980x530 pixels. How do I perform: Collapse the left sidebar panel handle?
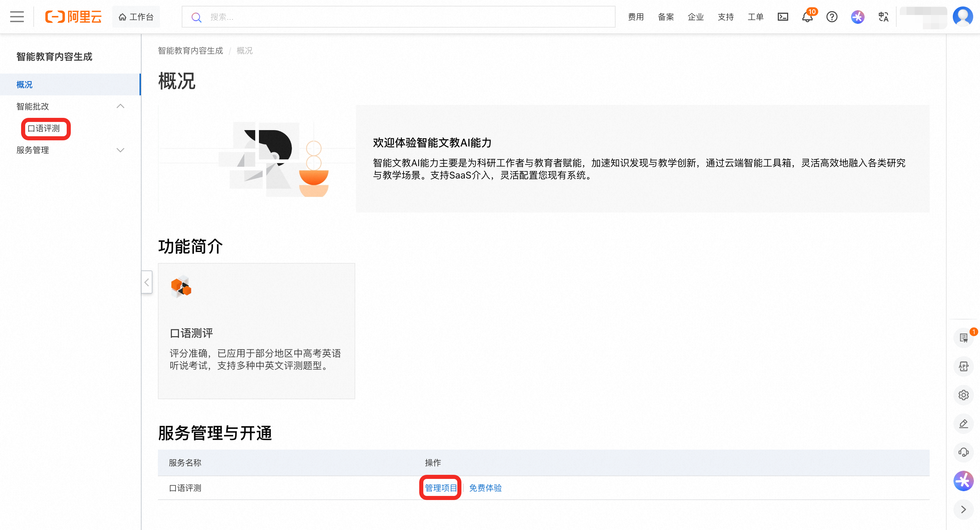pos(147,282)
